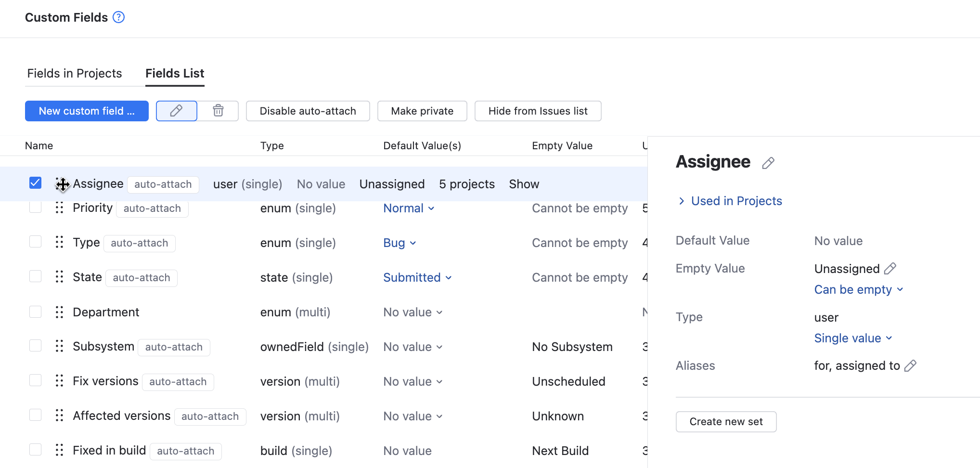Click the Create new set button
This screenshot has width=980, height=468.
pos(726,421)
